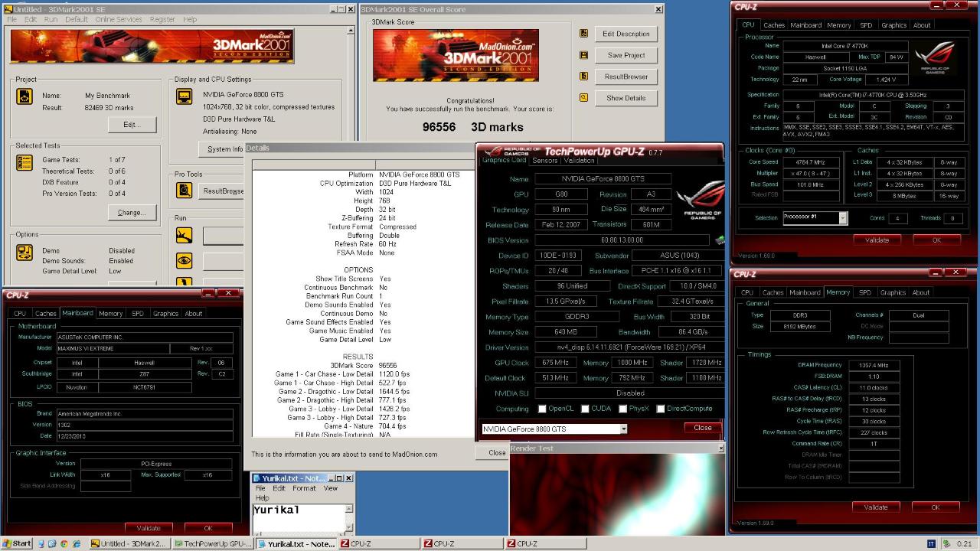Click the first CPU-Z taskbar button

[377, 544]
